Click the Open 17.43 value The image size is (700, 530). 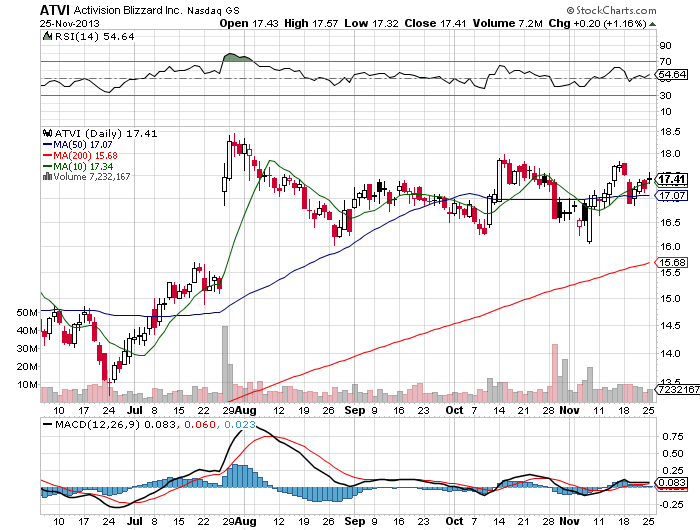point(249,24)
